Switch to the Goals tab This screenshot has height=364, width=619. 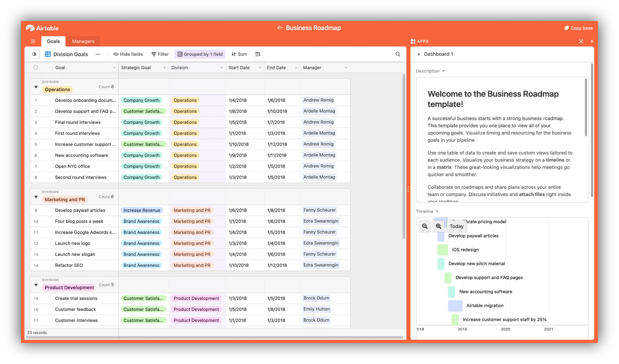pos(53,41)
